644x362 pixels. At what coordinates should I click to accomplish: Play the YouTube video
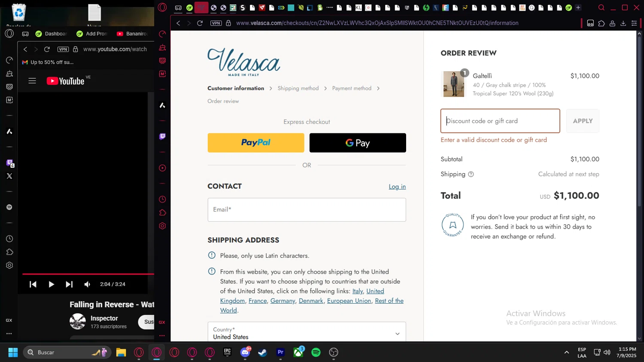(51, 284)
